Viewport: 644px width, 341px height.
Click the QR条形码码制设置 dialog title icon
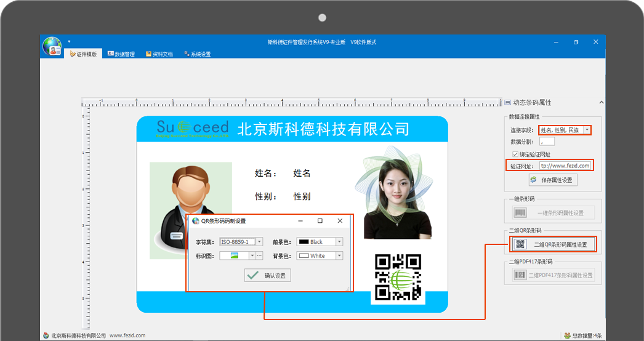pyautogui.click(x=196, y=221)
